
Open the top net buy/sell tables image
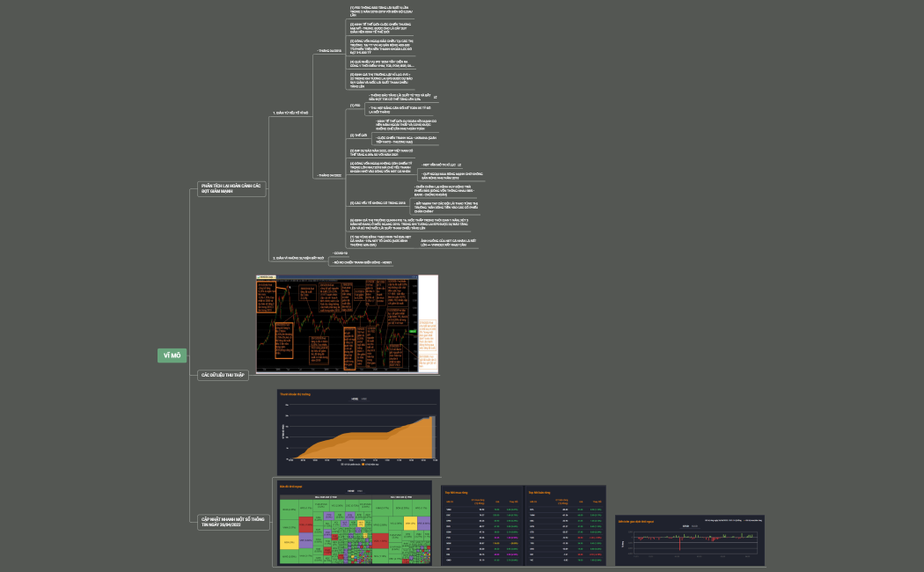click(x=524, y=524)
